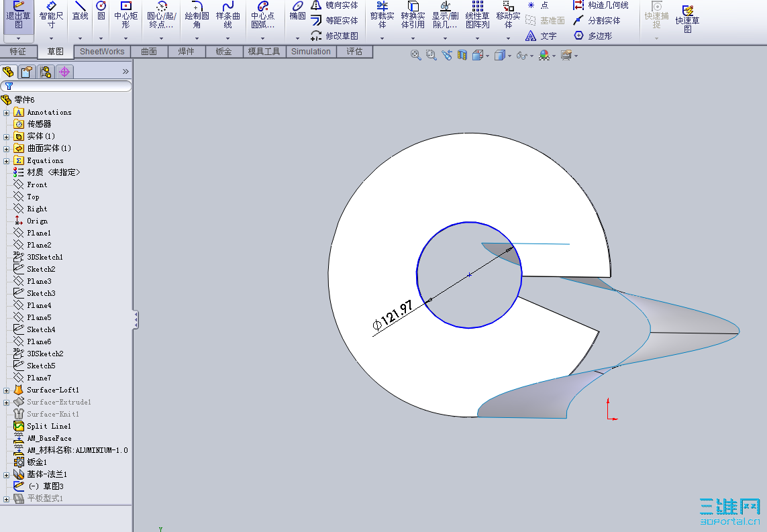Viewport: 767px width, 532px height.
Task: Click Convert Entities (转换实体引用)
Action: click(413, 15)
